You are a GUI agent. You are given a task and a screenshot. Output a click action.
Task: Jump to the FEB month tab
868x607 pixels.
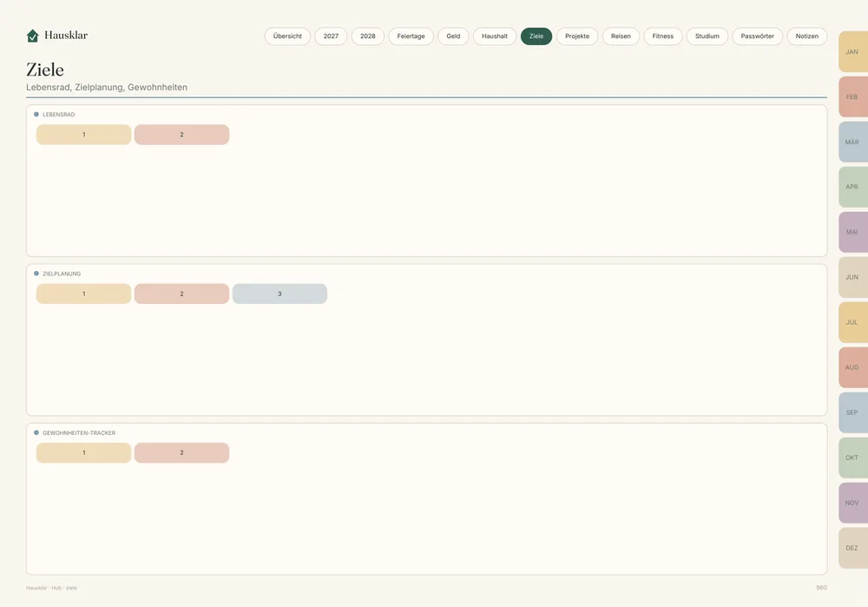click(x=853, y=97)
